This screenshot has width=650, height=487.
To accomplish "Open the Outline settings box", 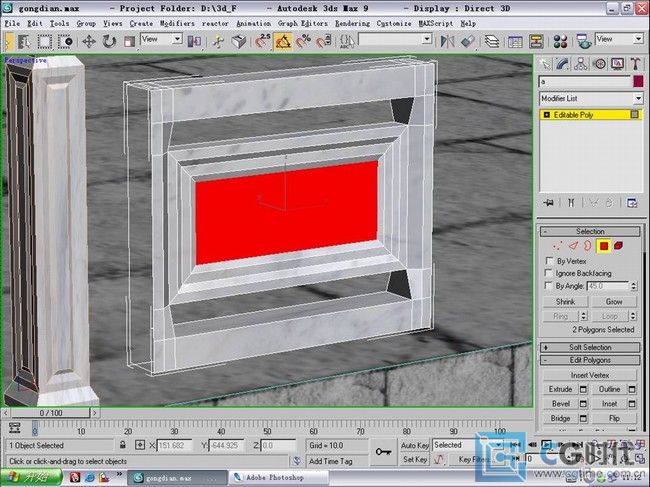I will (x=632, y=389).
